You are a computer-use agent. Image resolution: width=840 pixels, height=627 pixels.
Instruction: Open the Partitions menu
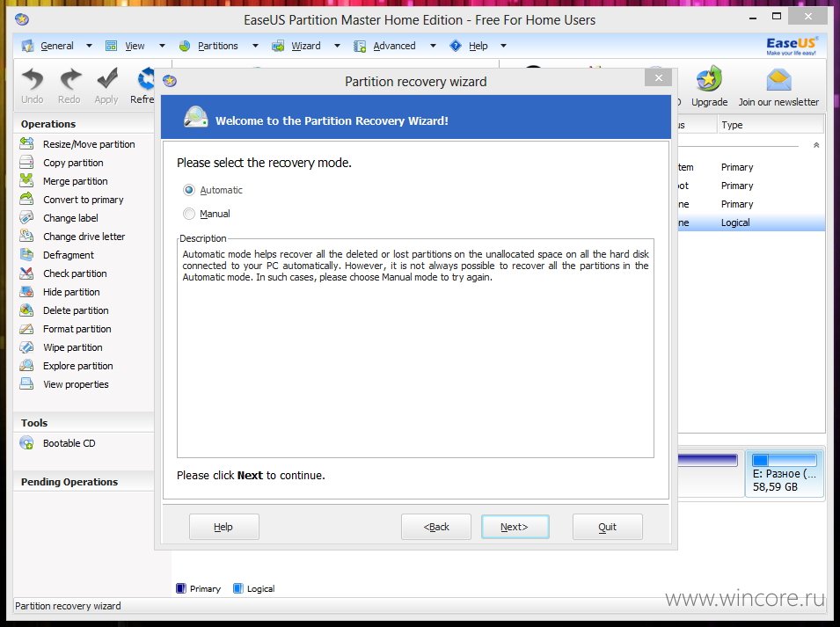click(217, 46)
